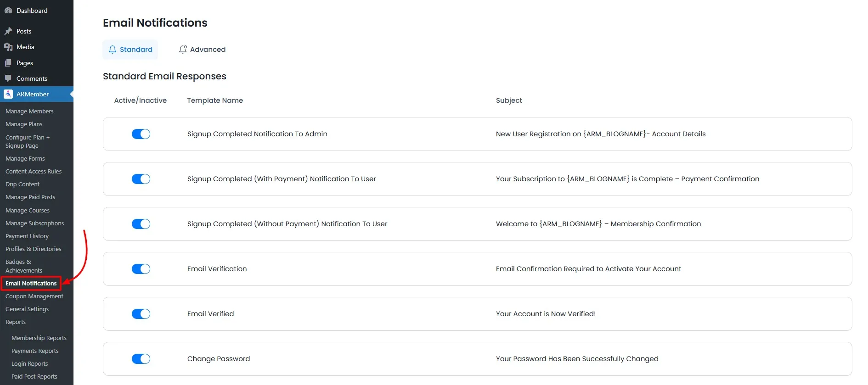Open the Comments menu
This screenshot has width=868, height=385.
pos(32,78)
